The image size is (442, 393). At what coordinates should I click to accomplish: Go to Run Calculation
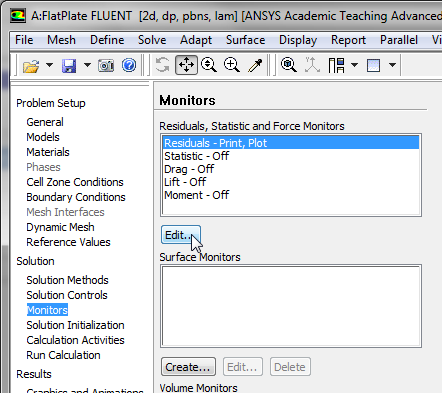pos(63,355)
